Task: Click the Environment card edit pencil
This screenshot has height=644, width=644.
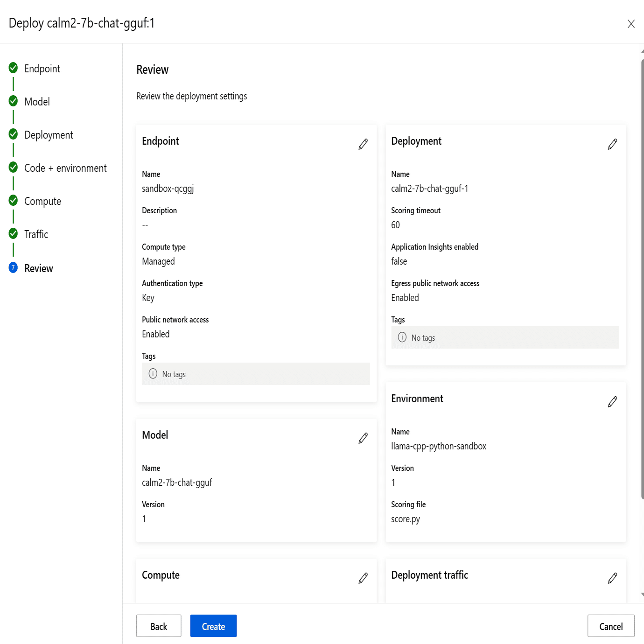Action: [x=612, y=402]
